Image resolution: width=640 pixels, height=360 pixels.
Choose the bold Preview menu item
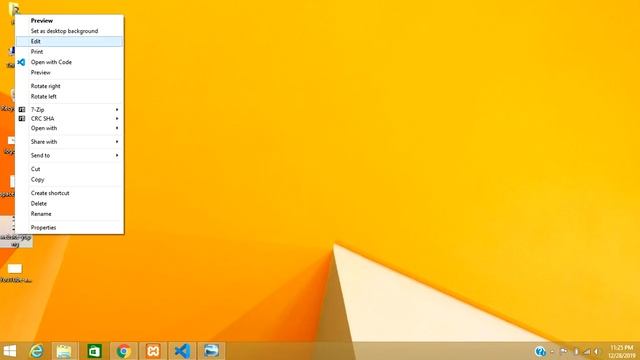[x=42, y=20]
